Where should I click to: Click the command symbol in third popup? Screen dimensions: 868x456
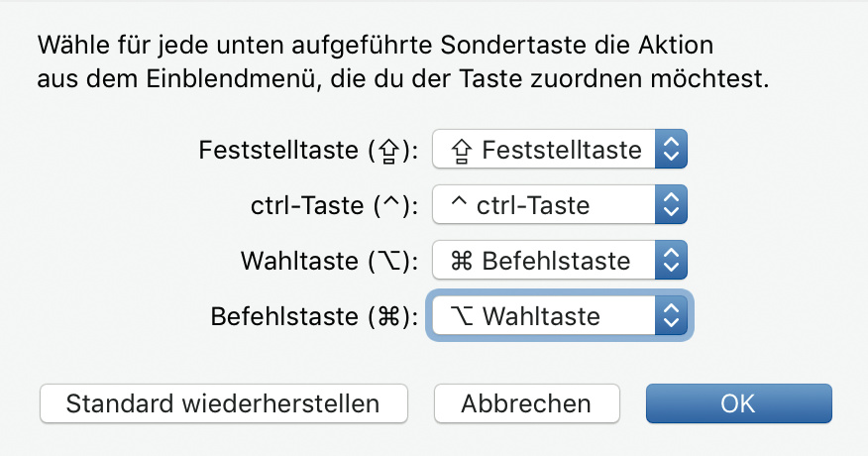point(461,262)
